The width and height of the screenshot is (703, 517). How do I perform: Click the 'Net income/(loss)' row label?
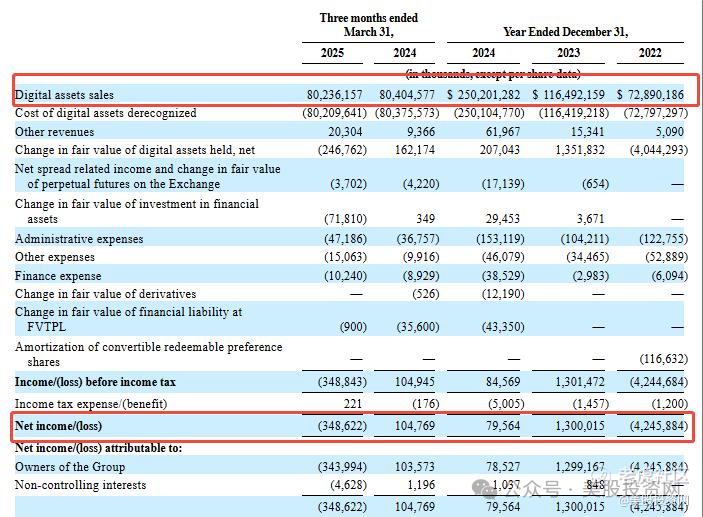click(x=58, y=426)
